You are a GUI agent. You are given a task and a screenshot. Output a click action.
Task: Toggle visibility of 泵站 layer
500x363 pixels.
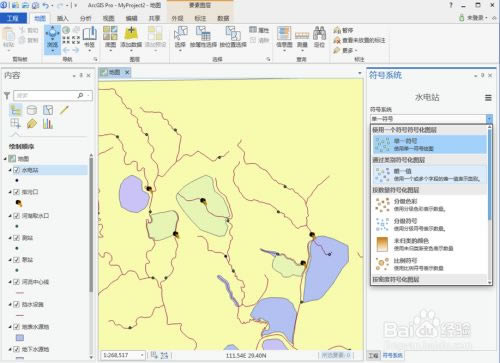[16, 260]
